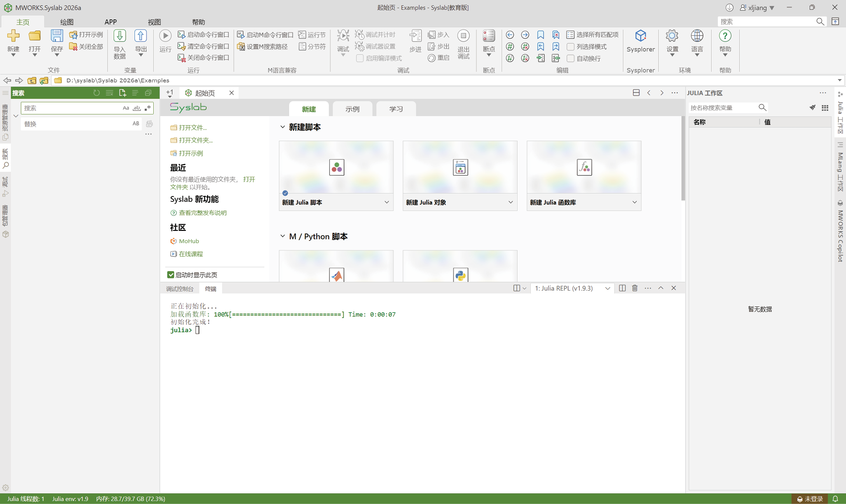Click the 打开 folder icon in ribbon

[x=34, y=36]
